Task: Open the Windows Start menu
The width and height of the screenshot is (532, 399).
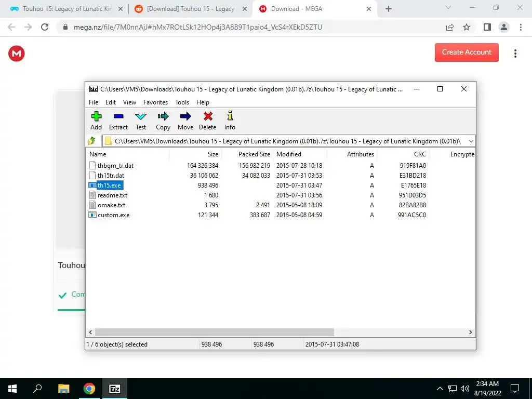Action: [12, 389]
